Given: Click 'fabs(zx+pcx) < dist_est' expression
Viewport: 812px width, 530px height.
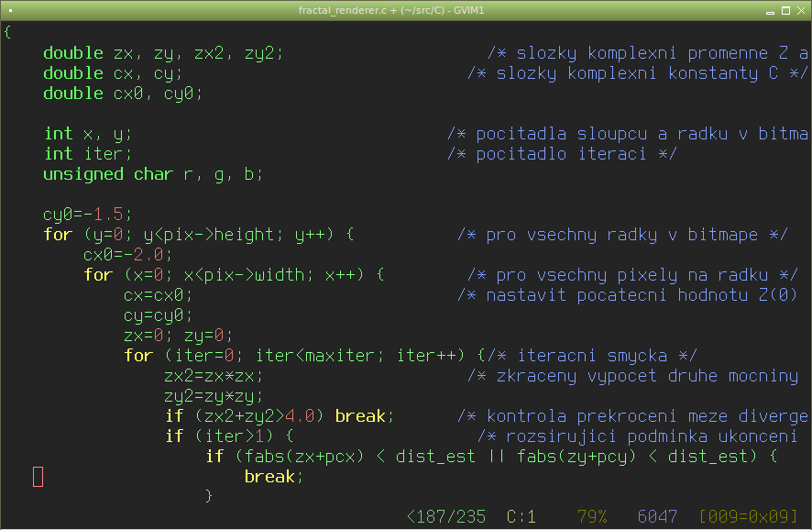Looking at the screenshot, I should click(x=359, y=457).
